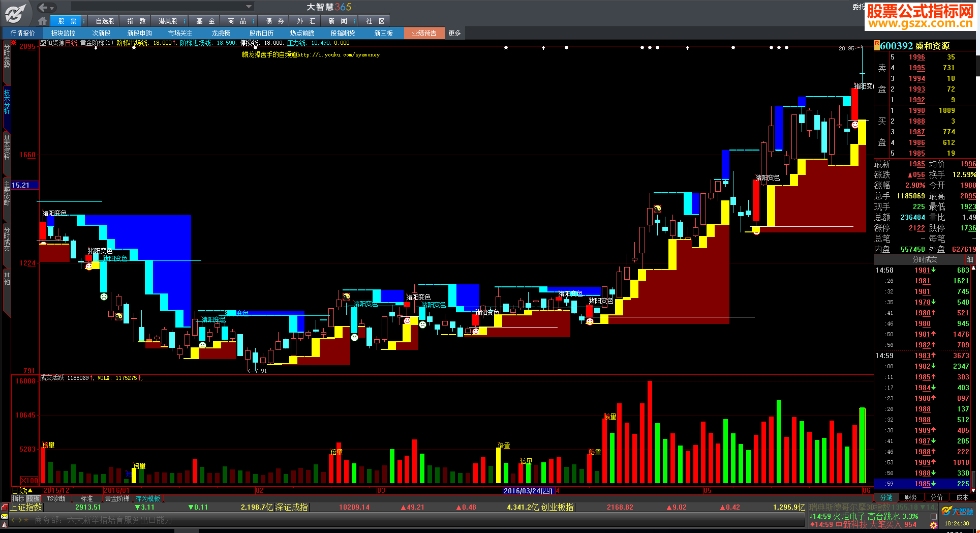Expand the 商品 tab options dots
Viewport: 980px width, 533px height.
click(x=253, y=21)
